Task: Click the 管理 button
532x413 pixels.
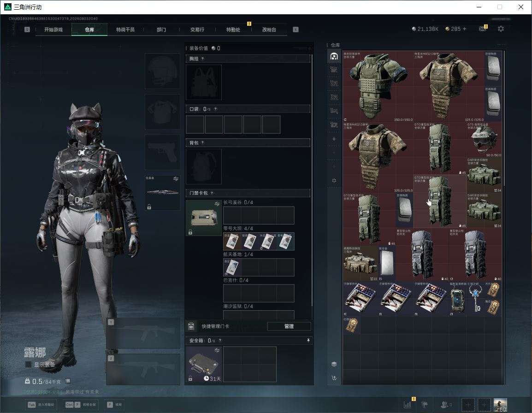Action: [x=289, y=326]
